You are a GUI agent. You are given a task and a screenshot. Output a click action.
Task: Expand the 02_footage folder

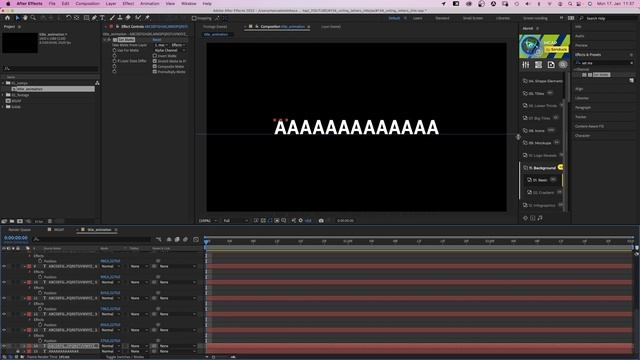tap(3, 95)
